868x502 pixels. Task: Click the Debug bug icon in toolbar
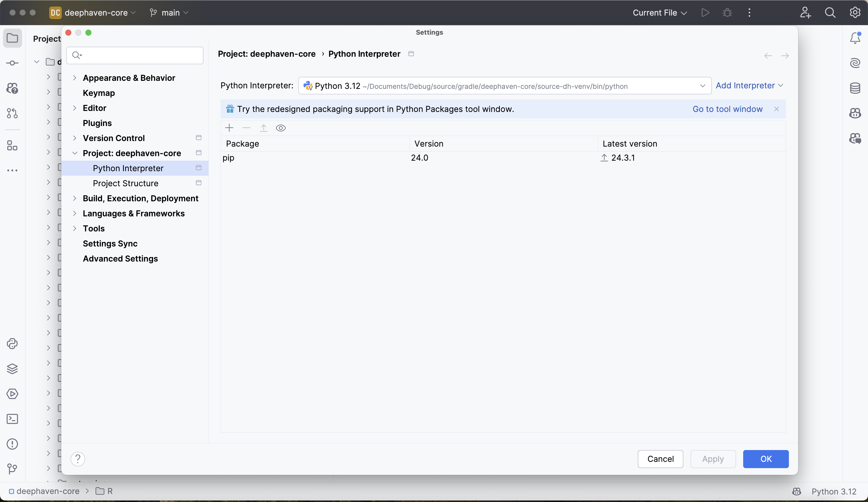click(x=727, y=13)
